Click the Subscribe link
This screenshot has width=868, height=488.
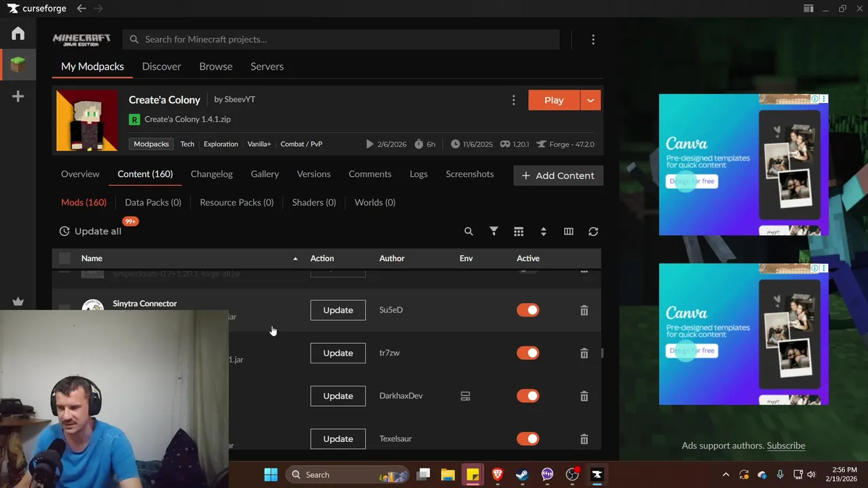coord(786,445)
